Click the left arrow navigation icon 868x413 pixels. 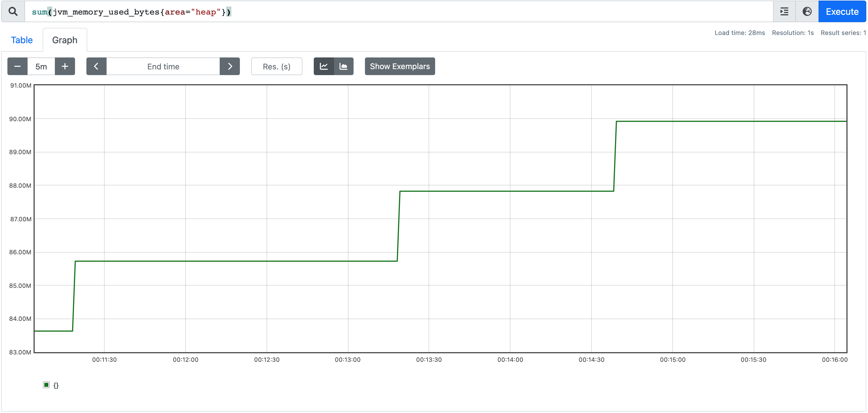[96, 67]
